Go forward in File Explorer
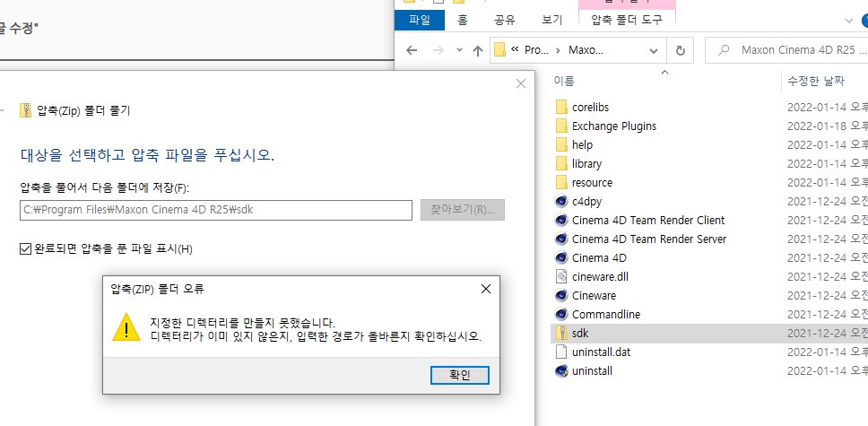Viewport: 868px width, 426px height. pos(438,50)
